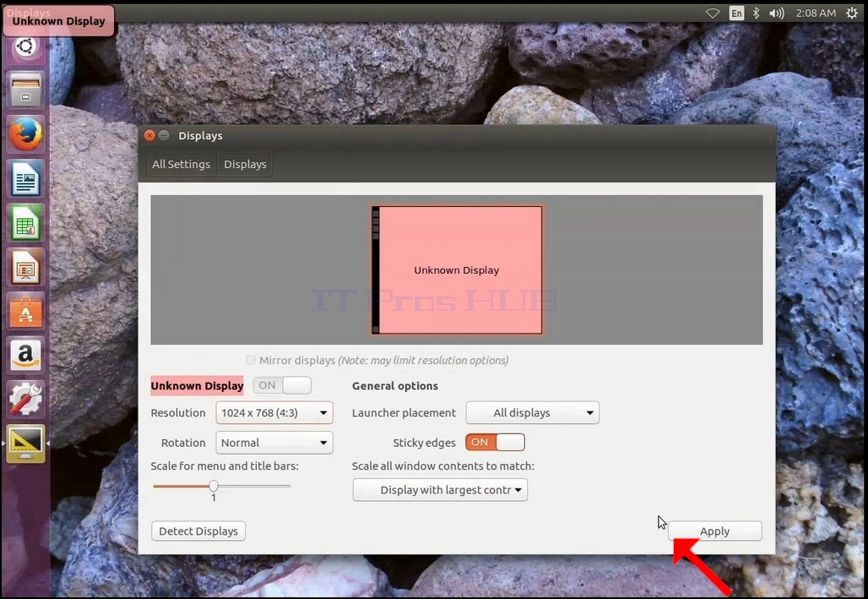Open the session power gear menu
868x599 pixels.
(x=852, y=13)
